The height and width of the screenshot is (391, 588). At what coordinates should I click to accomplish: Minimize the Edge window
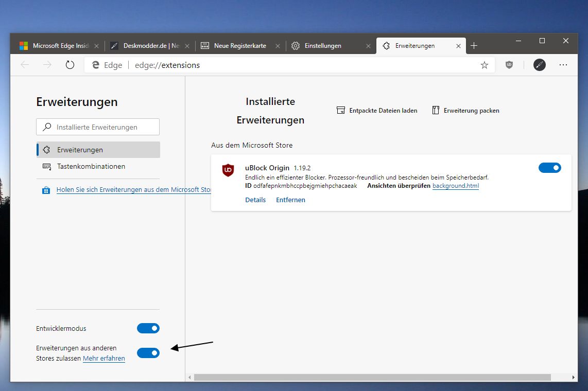[518, 41]
